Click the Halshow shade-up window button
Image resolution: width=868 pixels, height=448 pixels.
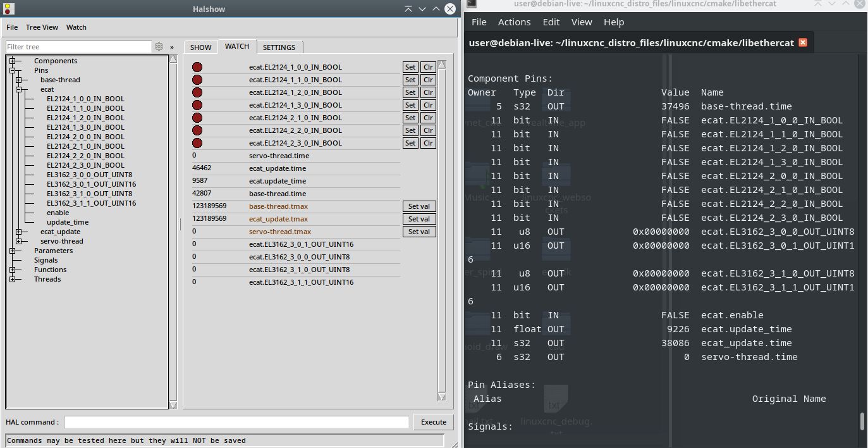[x=408, y=9]
